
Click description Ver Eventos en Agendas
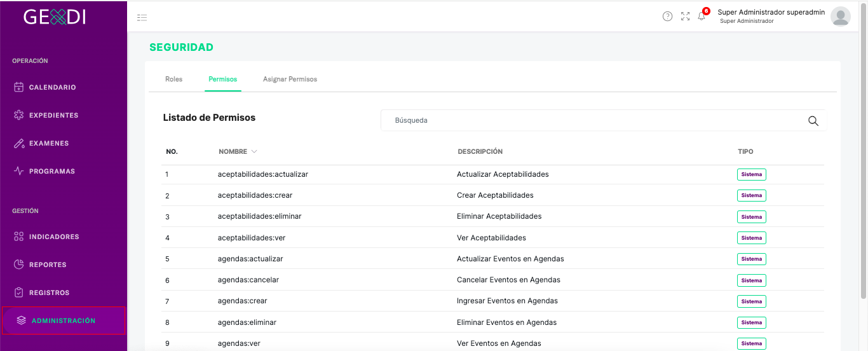click(499, 343)
